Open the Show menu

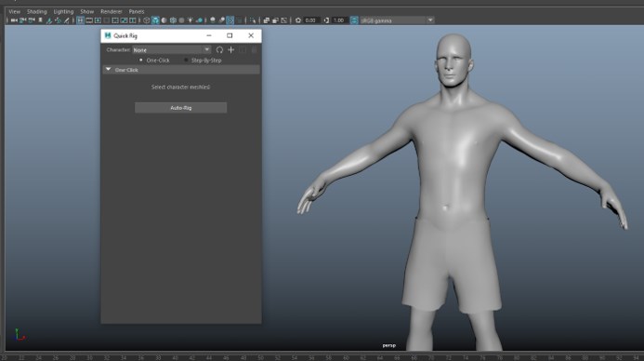click(x=87, y=11)
